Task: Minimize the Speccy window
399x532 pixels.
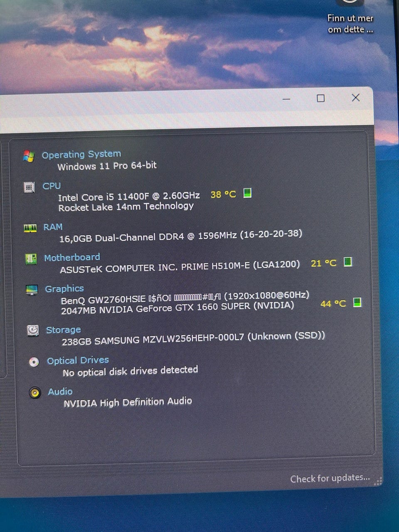Action: [286, 99]
